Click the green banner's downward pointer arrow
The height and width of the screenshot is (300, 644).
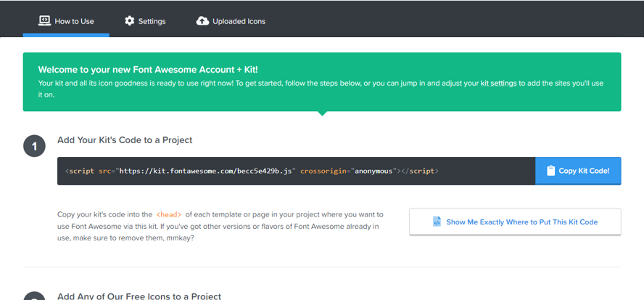[322, 113]
